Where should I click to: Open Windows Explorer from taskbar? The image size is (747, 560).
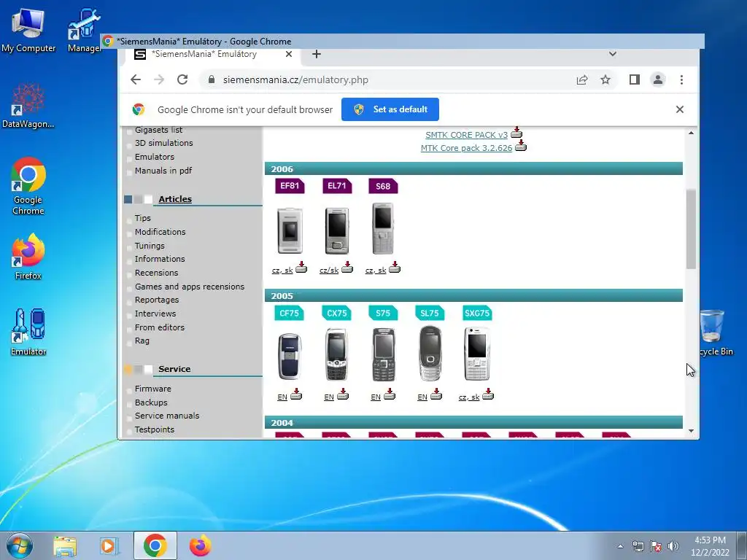pos(65,545)
